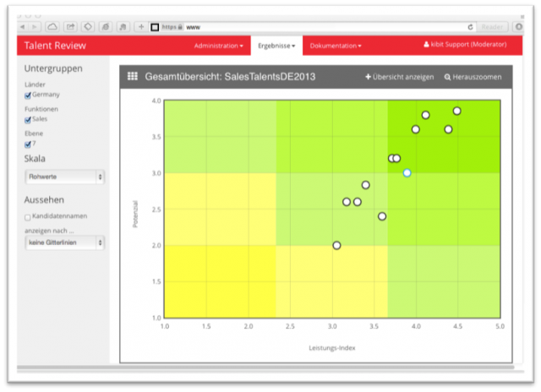
Task: Open the Rohwerte scale dropdown
Action: pyautogui.click(x=64, y=177)
